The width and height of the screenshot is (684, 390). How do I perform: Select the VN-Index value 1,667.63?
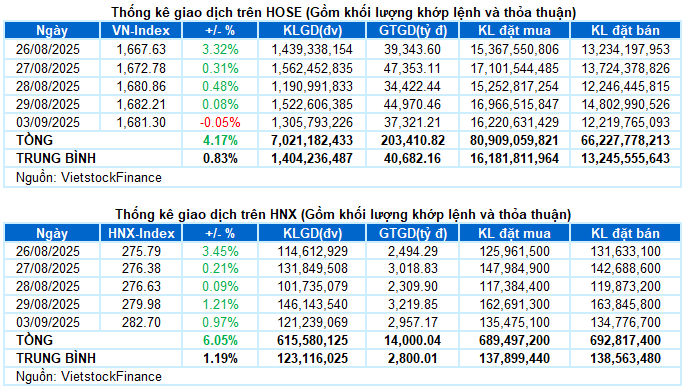pos(141,49)
